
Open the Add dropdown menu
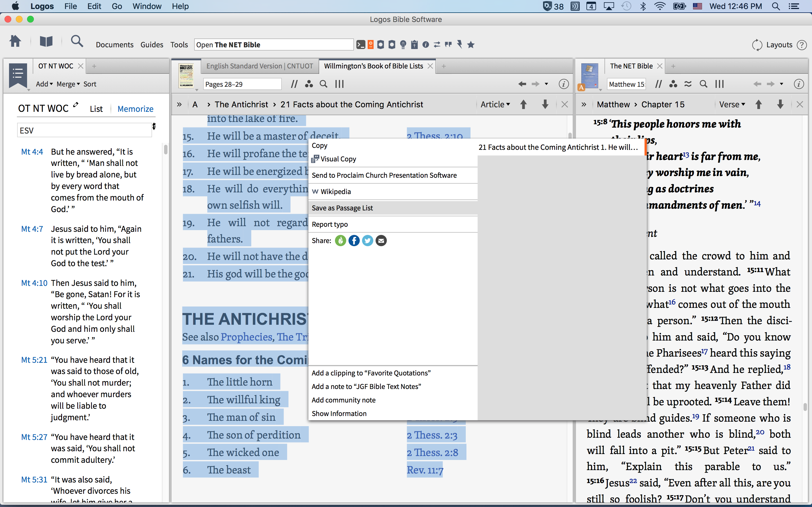[x=44, y=84]
